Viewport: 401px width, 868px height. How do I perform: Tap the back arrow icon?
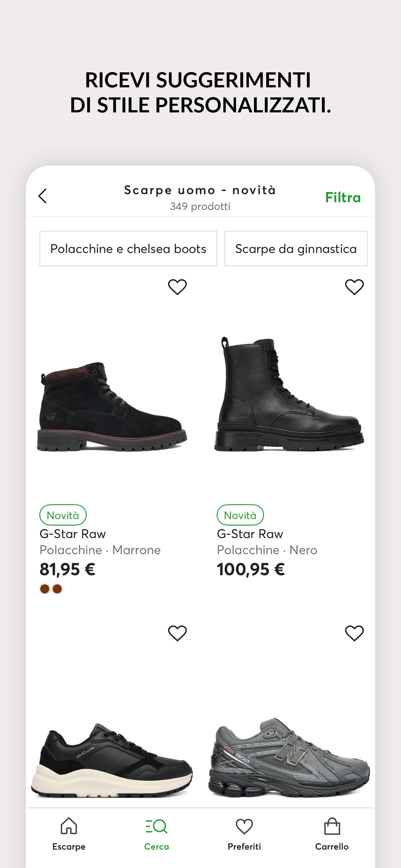(43, 196)
